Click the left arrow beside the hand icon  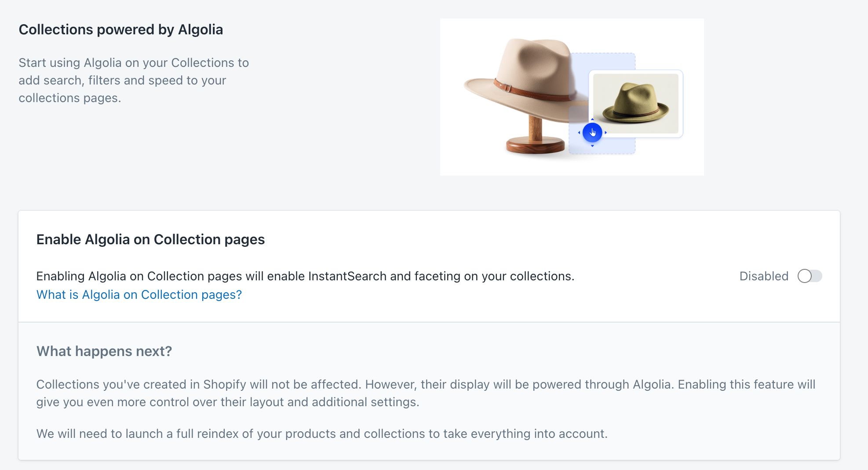pos(579,132)
